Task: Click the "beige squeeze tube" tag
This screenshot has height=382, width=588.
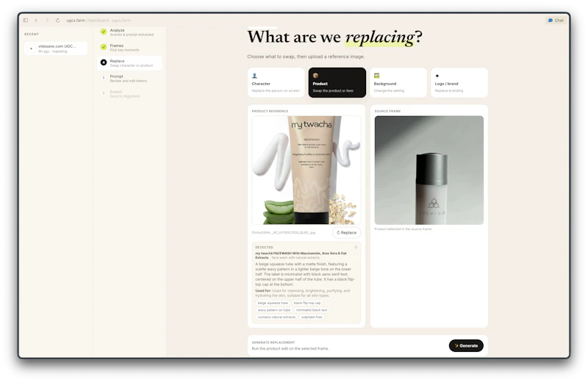Action: pos(273,303)
